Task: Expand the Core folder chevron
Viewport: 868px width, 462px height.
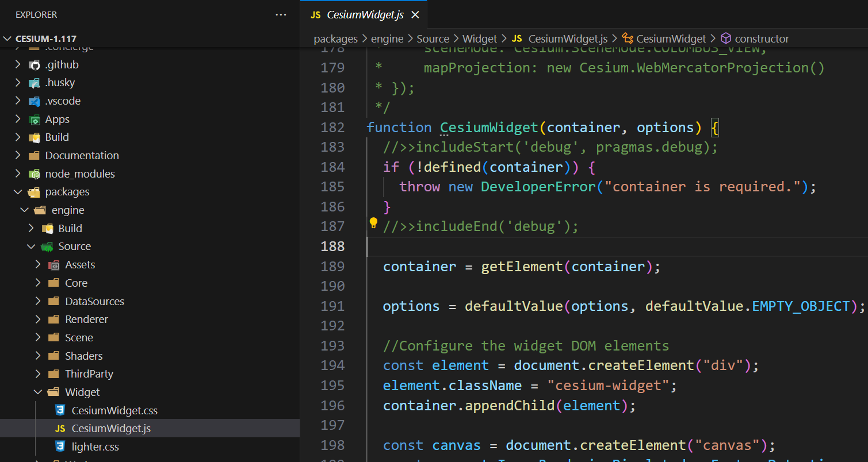Action: (38, 283)
